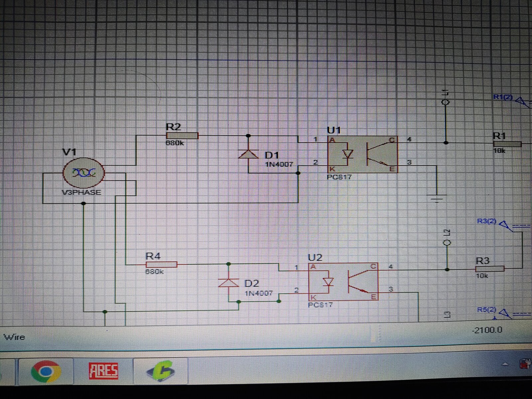Click the PC817 label under U2
Image resolution: width=532 pixels, height=399 pixels.
pos(320,305)
